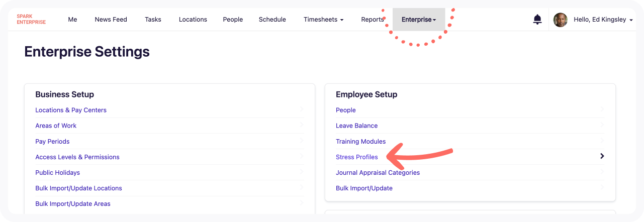Screen dimensions: 644x222
Task: Open the Reports menu item
Action: (373, 20)
